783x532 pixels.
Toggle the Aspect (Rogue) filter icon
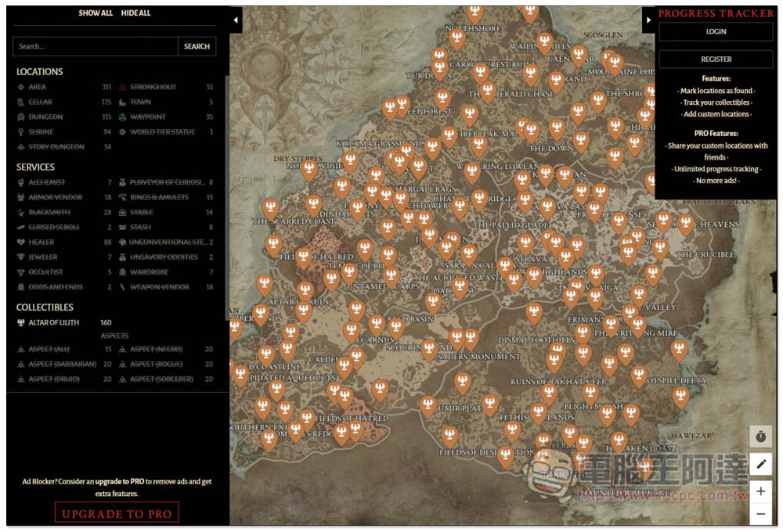122,364
